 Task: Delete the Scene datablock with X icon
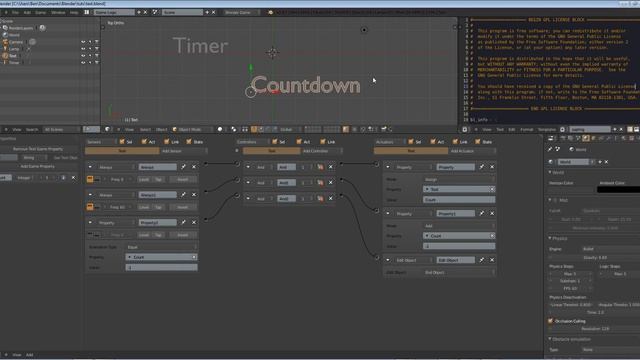[213, 12]
